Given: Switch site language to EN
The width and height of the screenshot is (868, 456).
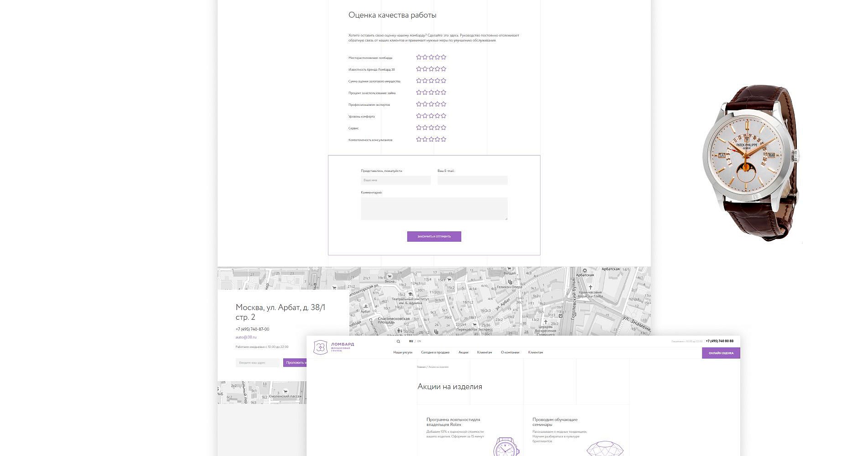Looking at the screenshot, I should click(419, 341).
